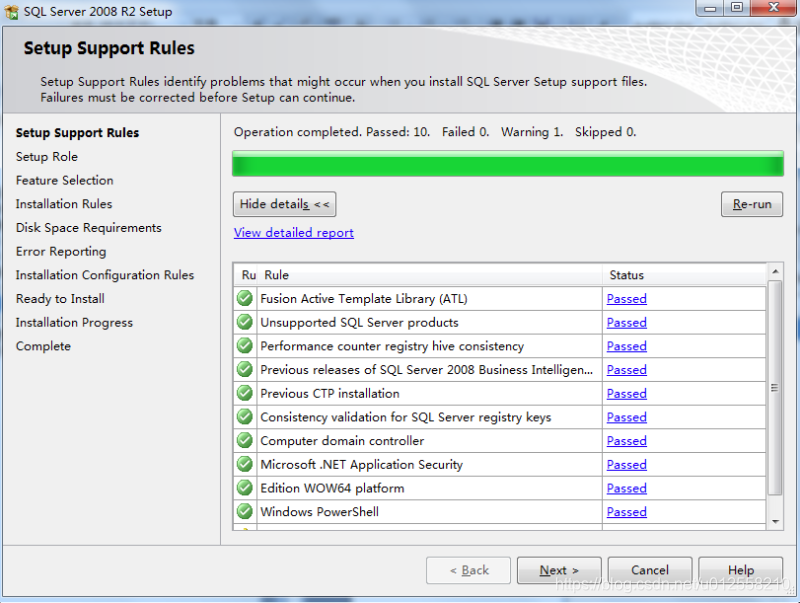Viewport: 800px width, 603px height.
Task: Select Installation Configuration Rules step
Action: pos(105,275)
